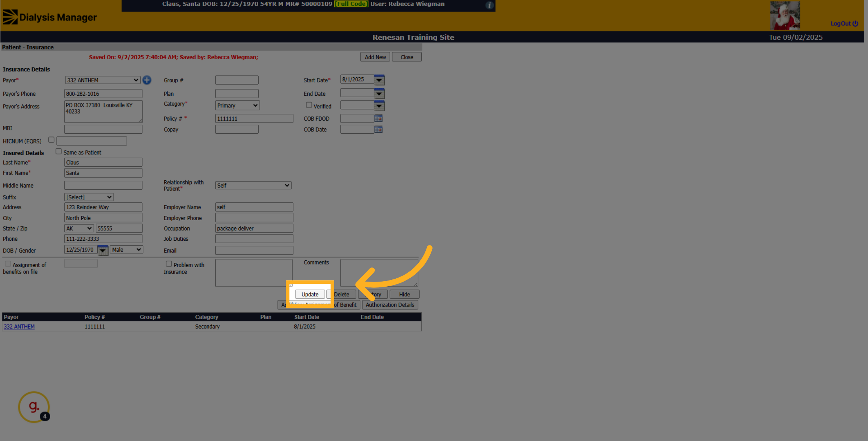
Task: Click the MBI field
Action: [x=103, y=129]
